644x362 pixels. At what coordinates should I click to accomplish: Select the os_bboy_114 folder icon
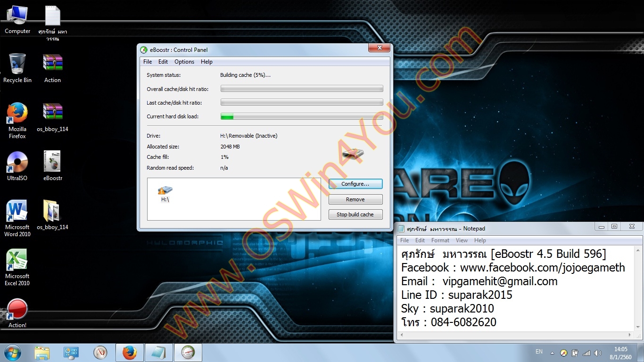(53, 215)
